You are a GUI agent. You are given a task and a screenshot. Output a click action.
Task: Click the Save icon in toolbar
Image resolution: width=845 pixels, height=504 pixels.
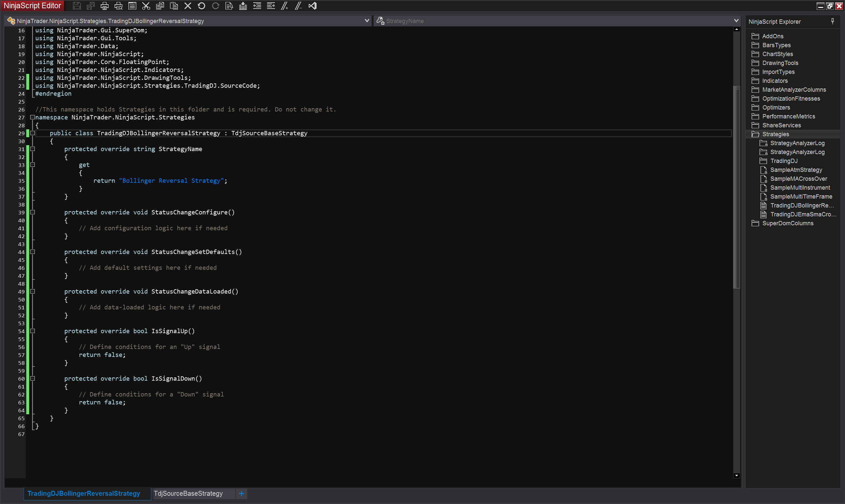pos(77,6)
